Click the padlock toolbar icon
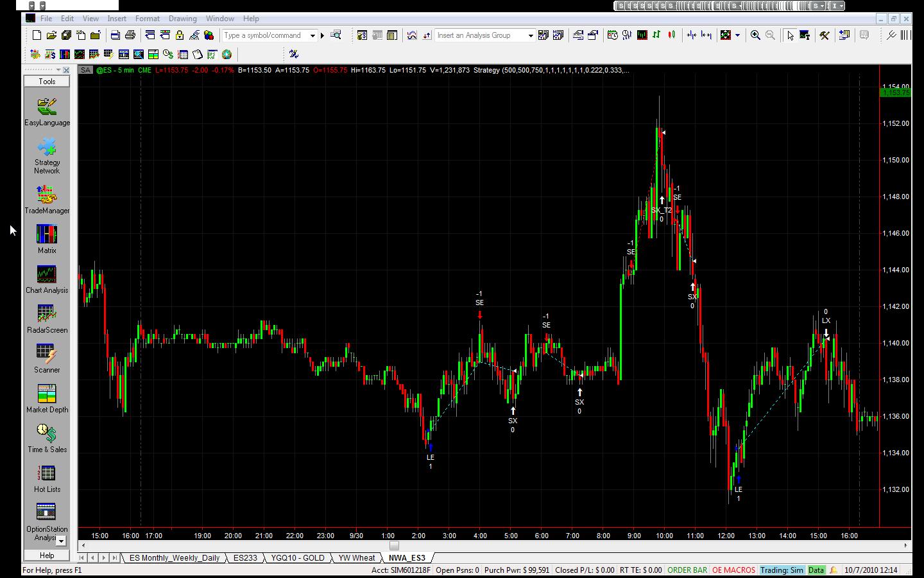The width and height of the screenshot is (924, 578). click(x=180, y=35)
